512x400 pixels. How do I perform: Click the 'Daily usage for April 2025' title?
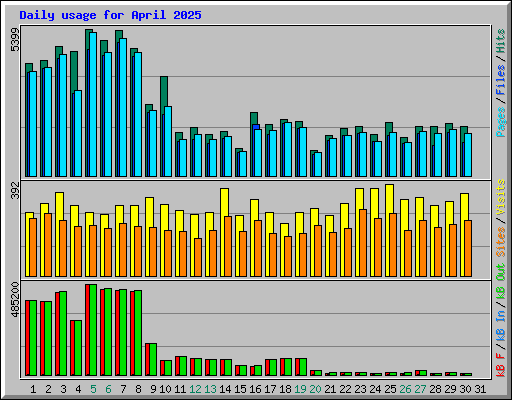coord(110,15)
